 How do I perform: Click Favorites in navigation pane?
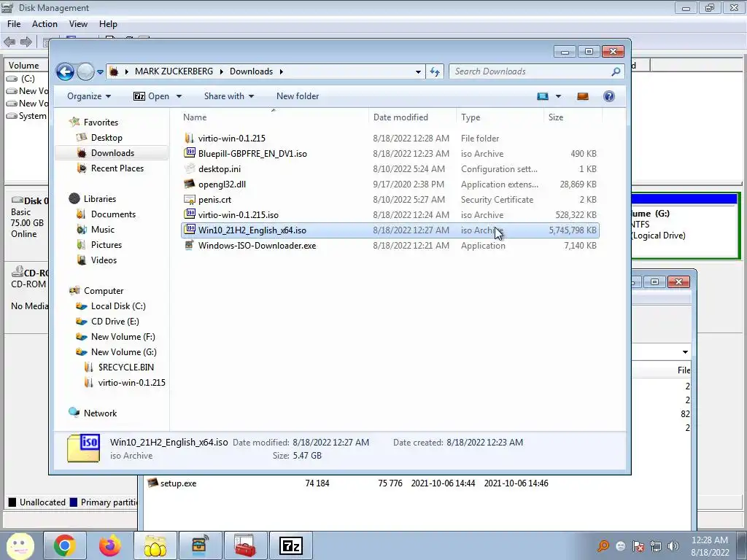pyautogui.click(x=101, y=122)
